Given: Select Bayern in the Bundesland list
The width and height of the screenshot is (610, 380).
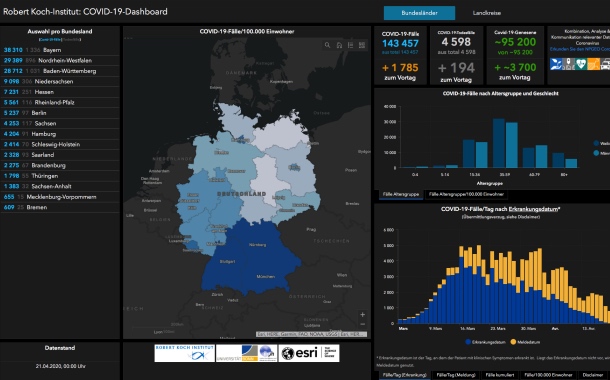Looking at the screenshot, I should [x=60, y=50].
